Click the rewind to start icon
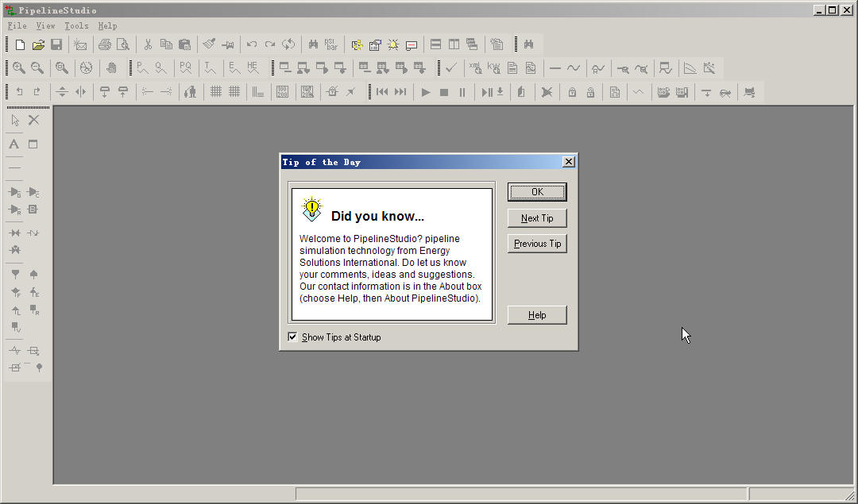The width and height of the screenshot is (858, 504). pyautogui.click(x=382, y=92)
